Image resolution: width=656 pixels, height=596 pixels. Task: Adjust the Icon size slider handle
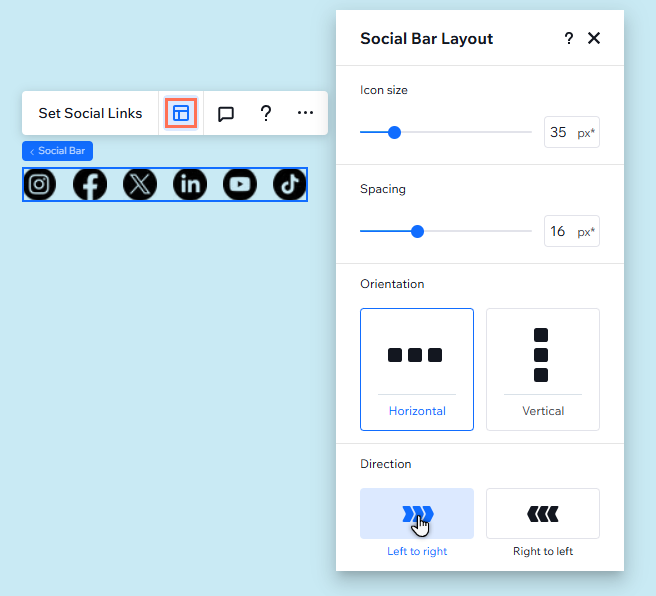tap(394, 132)
